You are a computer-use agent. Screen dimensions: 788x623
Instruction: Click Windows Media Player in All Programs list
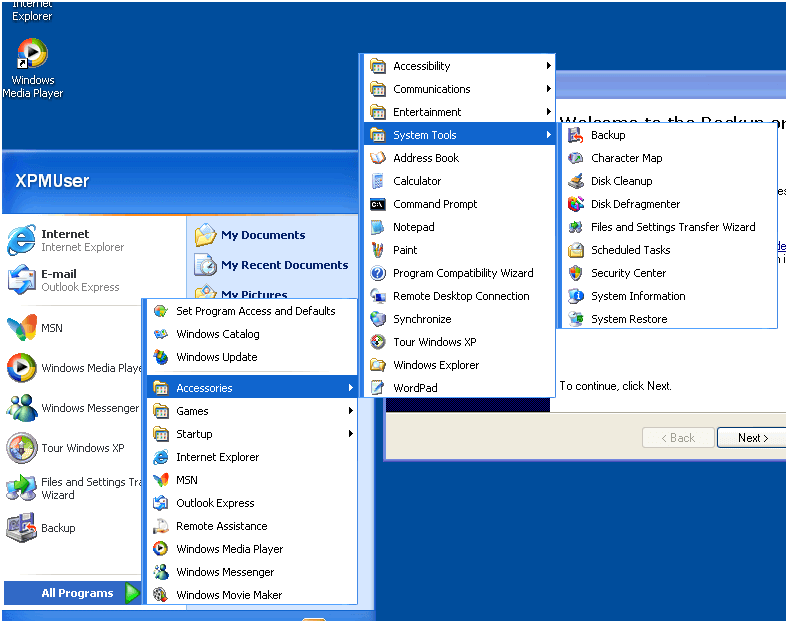[x=252, y=549]
